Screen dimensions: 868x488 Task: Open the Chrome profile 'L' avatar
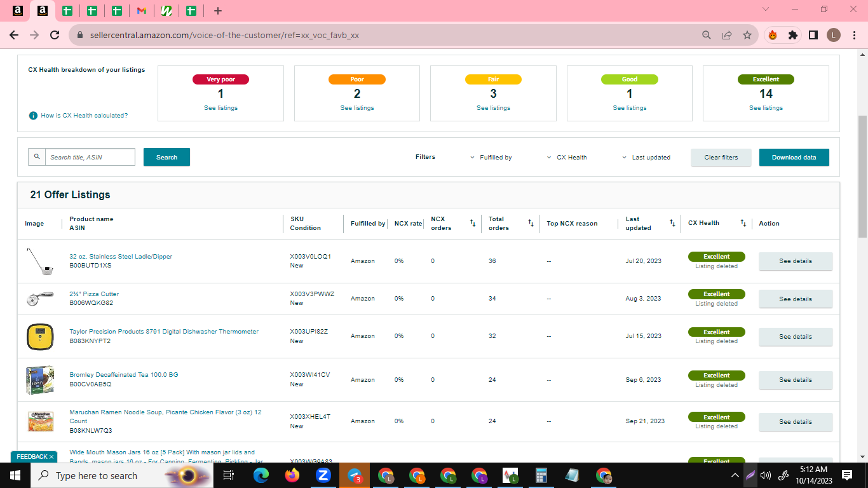click(x=834, y=35)
